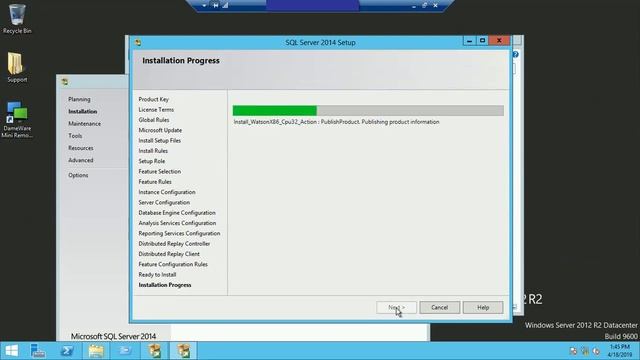Click SQL Server Setup title bar icon
The height and width of the screenshot is (360, 640).
[138, 42]
